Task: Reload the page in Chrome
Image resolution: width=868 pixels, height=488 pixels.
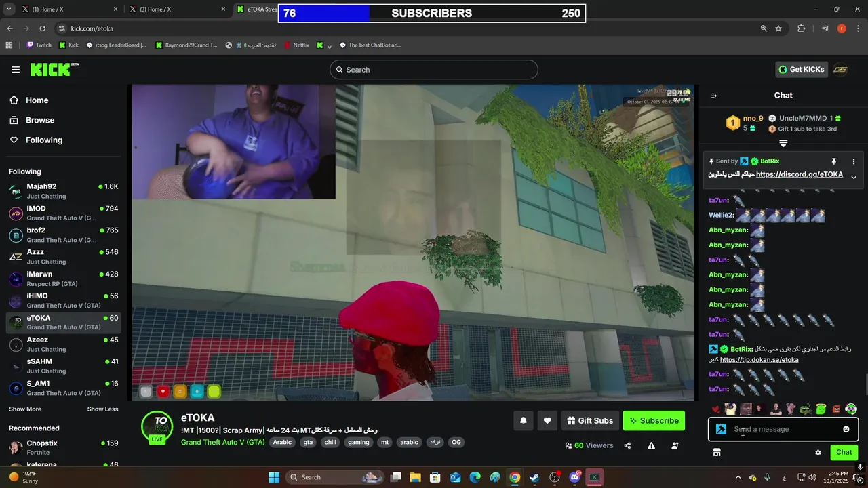Action: (x=42, y=28)
